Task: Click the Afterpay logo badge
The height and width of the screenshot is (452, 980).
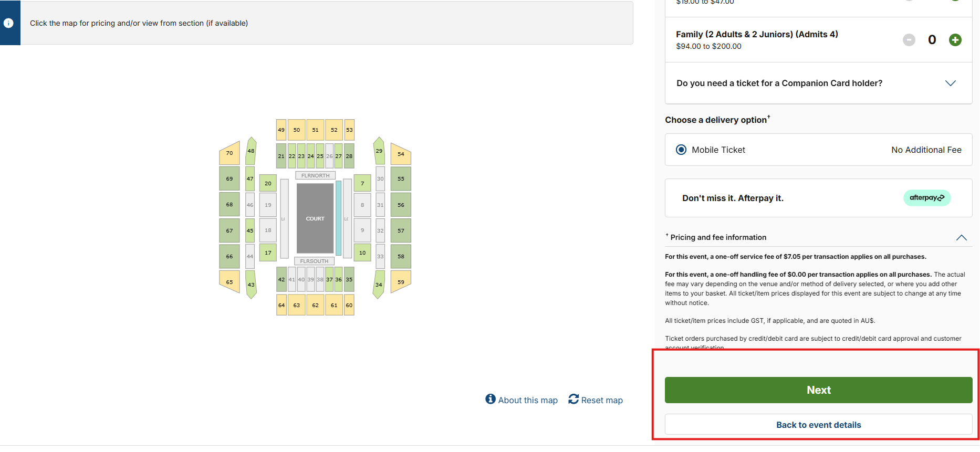Action: (x=926, y=198)
